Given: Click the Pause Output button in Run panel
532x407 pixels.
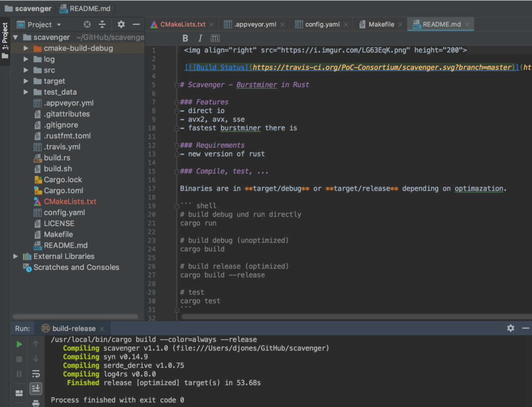Looking at the screenshot, I should coord(19,374).
